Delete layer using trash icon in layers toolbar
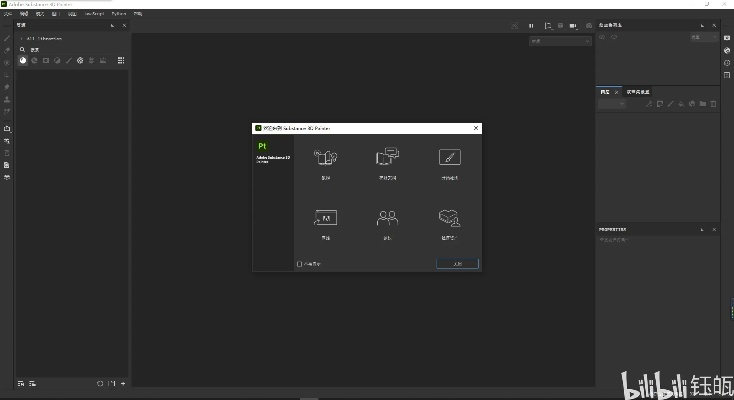 (714, 103)
